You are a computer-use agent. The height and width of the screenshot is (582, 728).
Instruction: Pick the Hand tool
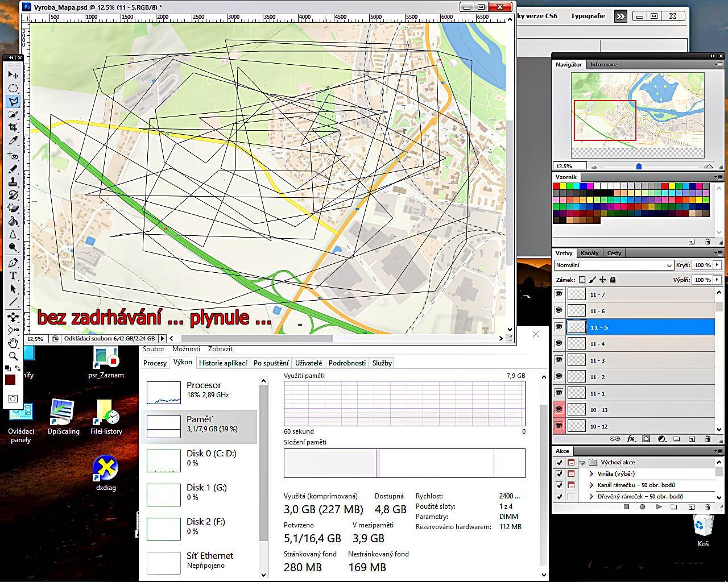point(13,343)
